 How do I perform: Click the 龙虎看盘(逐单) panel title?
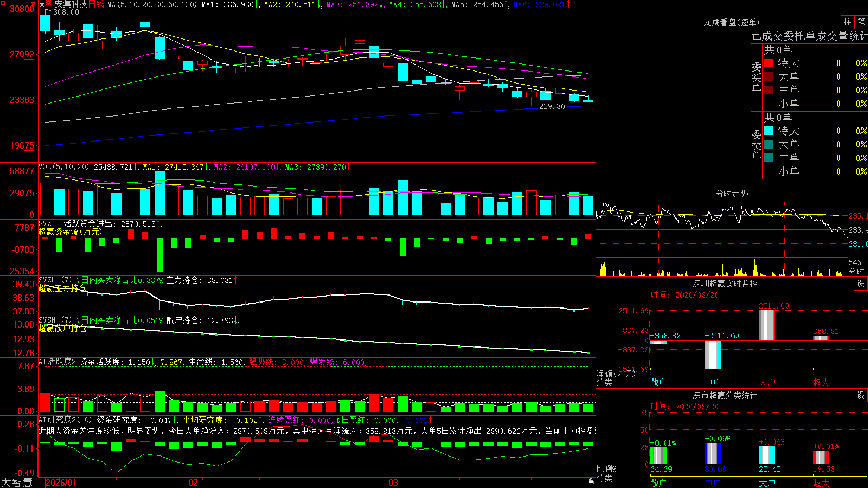tap(731, 22)
